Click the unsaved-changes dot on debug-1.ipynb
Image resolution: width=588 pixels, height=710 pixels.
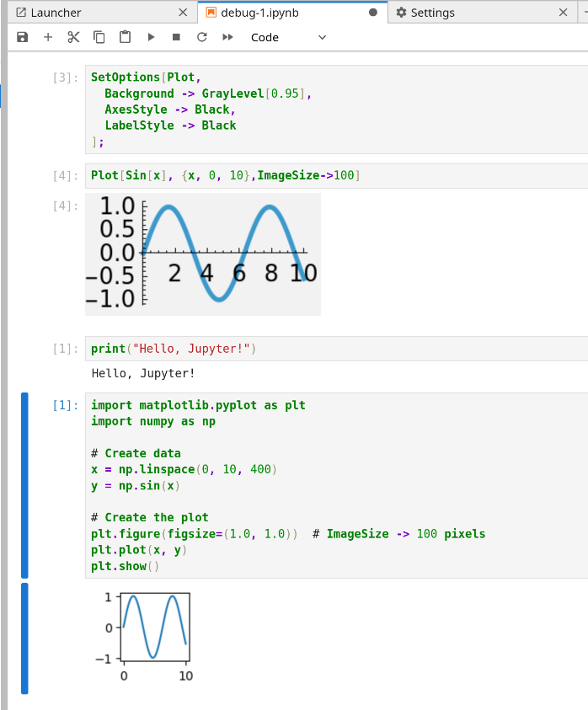(x=372, y=13)
